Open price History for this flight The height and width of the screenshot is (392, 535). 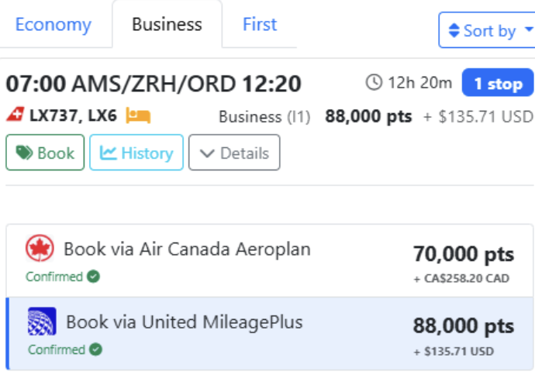tap(136, 153)
